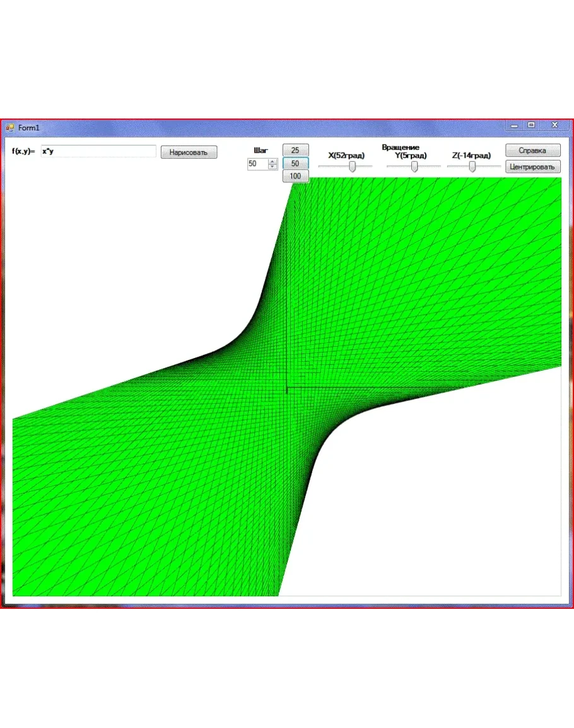Click the Form1 title bar text
The width and height of the screenshot is (574, 728).
29,128
